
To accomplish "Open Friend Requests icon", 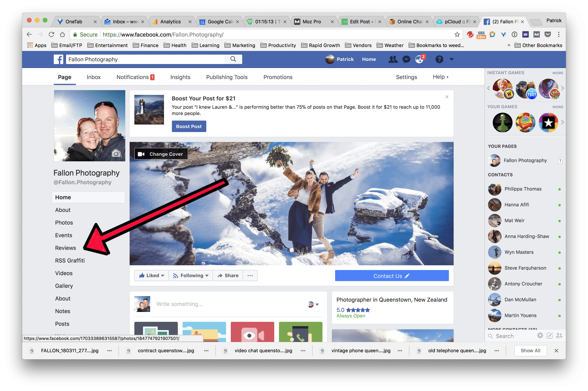I will 393,59.
